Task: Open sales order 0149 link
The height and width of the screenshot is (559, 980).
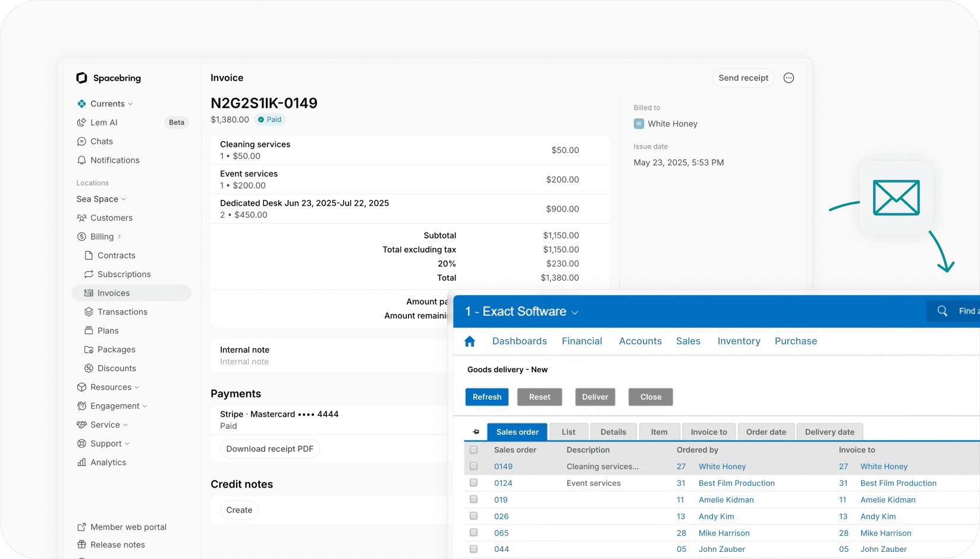Action: 503,467
